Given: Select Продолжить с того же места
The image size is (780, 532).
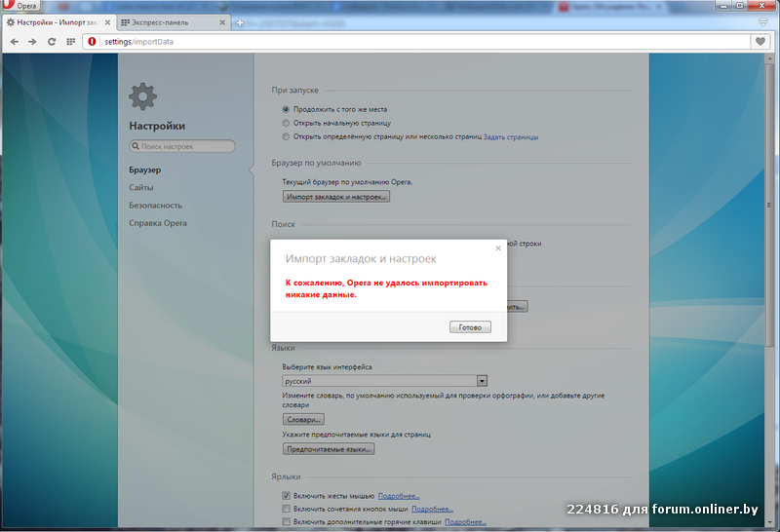Looking at the screenshot, I should pyautogui.click(x=286, y=109).
